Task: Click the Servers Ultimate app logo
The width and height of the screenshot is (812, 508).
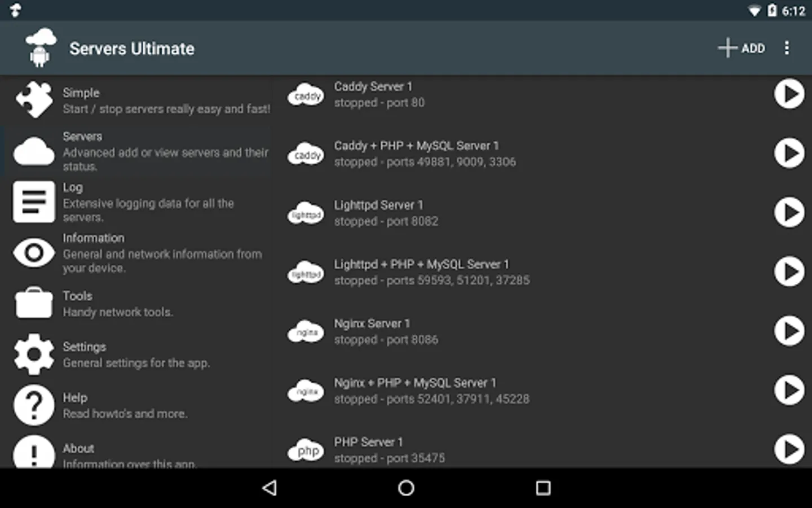Action: tap(41, 48)
